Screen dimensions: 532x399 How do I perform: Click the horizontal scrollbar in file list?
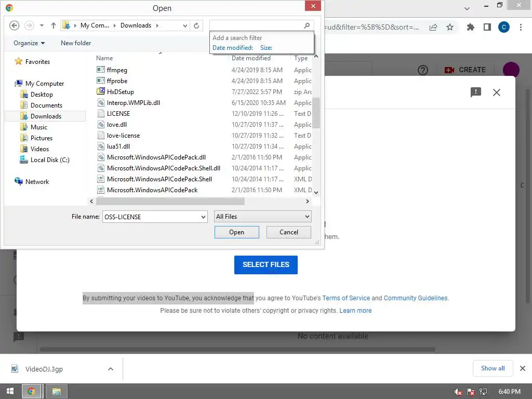[x=170, y=201]
